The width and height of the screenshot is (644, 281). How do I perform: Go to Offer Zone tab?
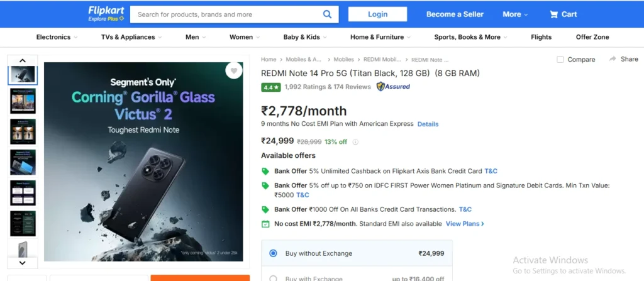592,37
